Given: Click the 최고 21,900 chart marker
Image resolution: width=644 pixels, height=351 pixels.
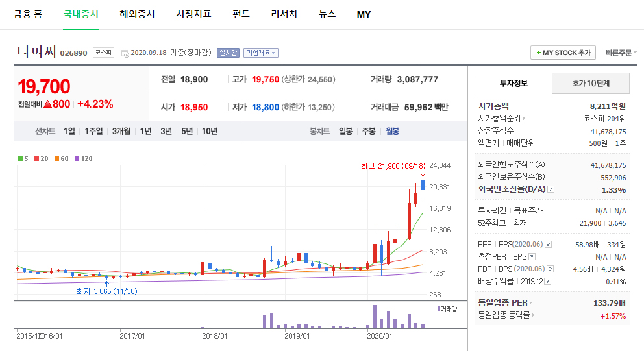Looking at the screenshot, I should coord(393,166).
